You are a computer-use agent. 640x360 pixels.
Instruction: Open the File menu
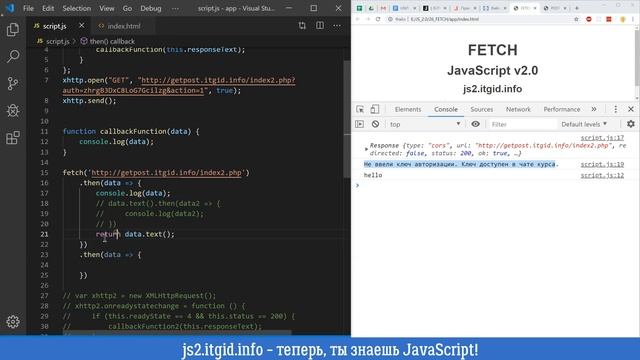tap(28, 8)
